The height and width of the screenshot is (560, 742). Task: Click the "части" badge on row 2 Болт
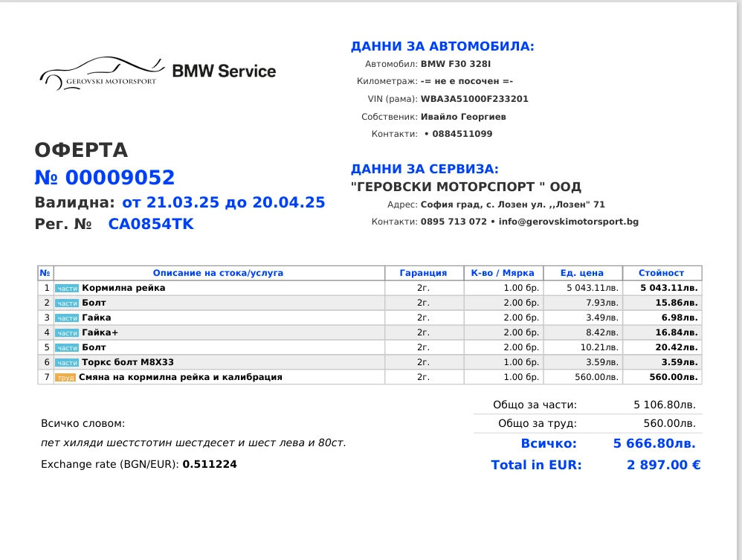click(67, 303)
